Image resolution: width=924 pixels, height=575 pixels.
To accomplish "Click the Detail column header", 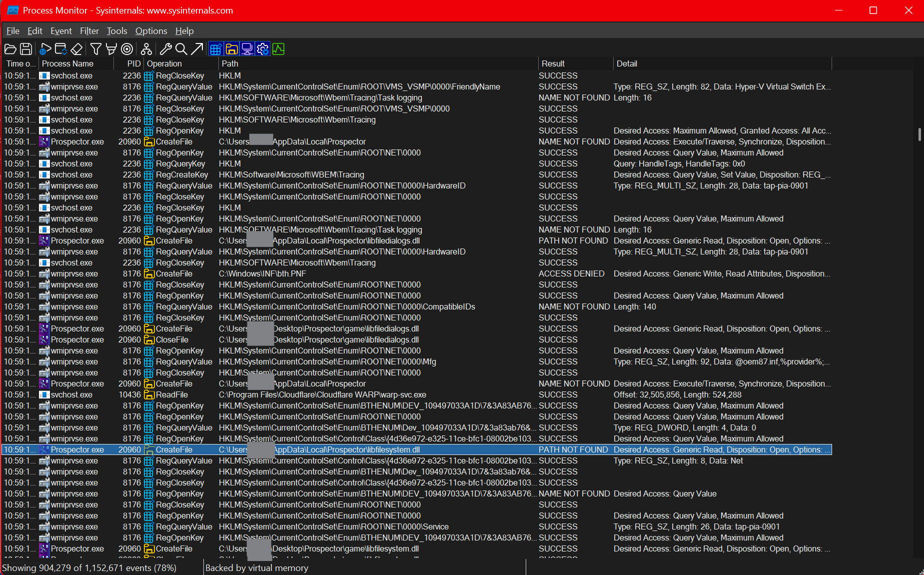I will click(723, 63).
